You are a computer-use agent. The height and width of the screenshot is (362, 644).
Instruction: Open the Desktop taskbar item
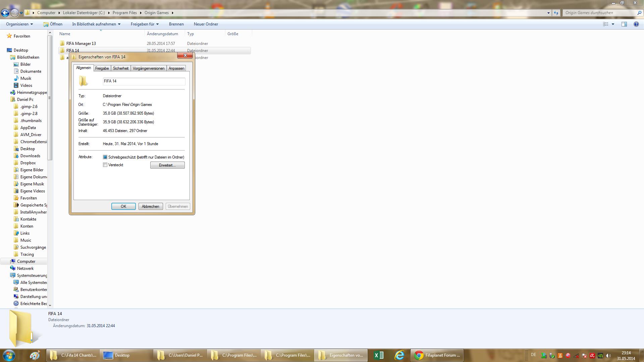pyautogui.click(x=126, y=355)
